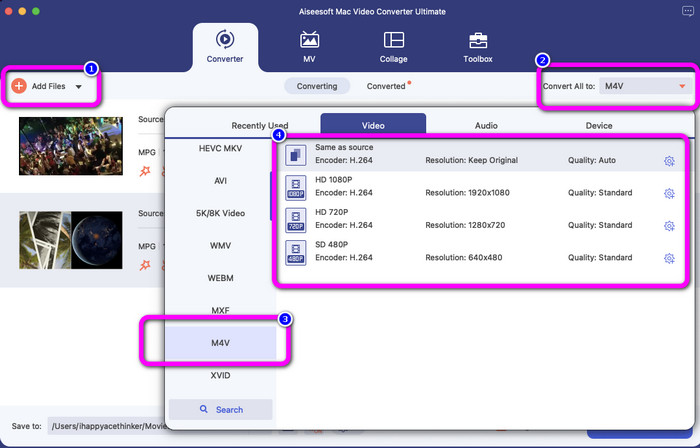
Task: Select the Recently Used format tab
Action: pyautogui.click(x=260, y=125)
